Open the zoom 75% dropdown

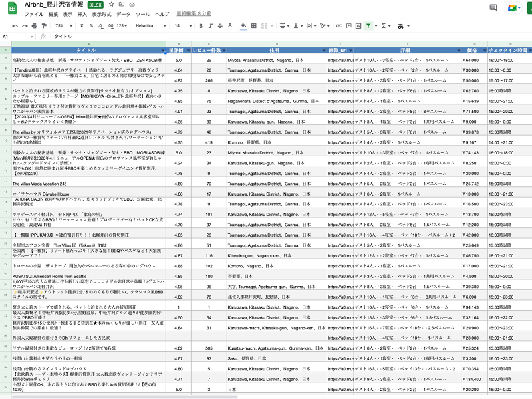pos(63,25)
